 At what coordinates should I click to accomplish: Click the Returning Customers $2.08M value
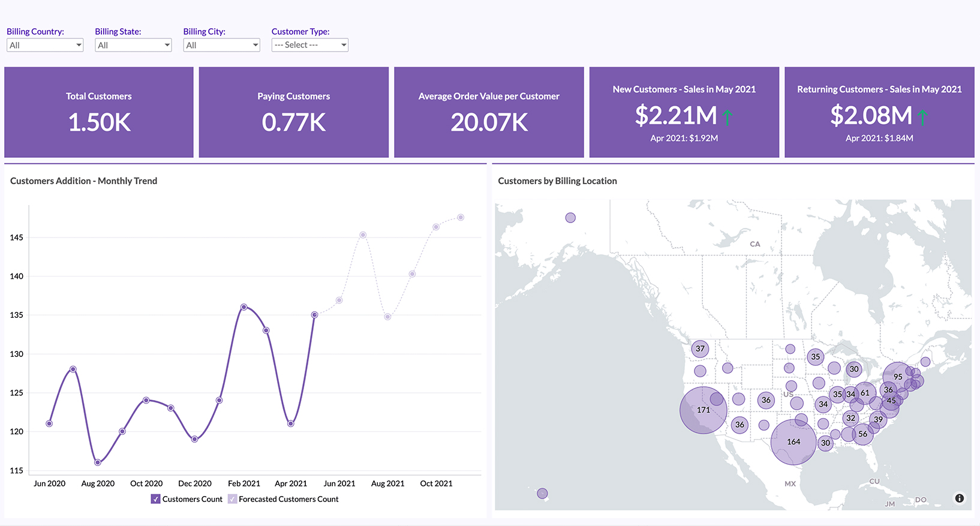871,115
